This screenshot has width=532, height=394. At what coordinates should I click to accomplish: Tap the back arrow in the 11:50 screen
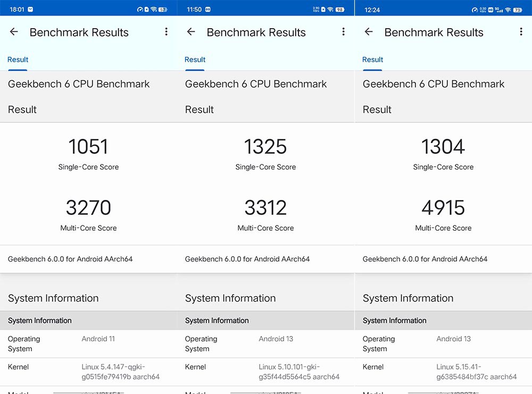(x=191, y=32)
